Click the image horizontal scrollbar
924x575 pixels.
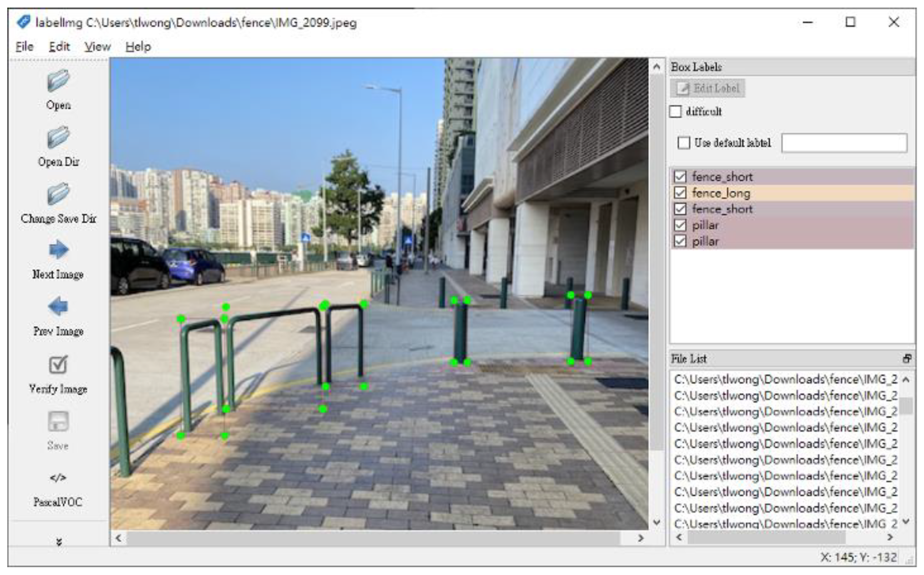[373, 538]
